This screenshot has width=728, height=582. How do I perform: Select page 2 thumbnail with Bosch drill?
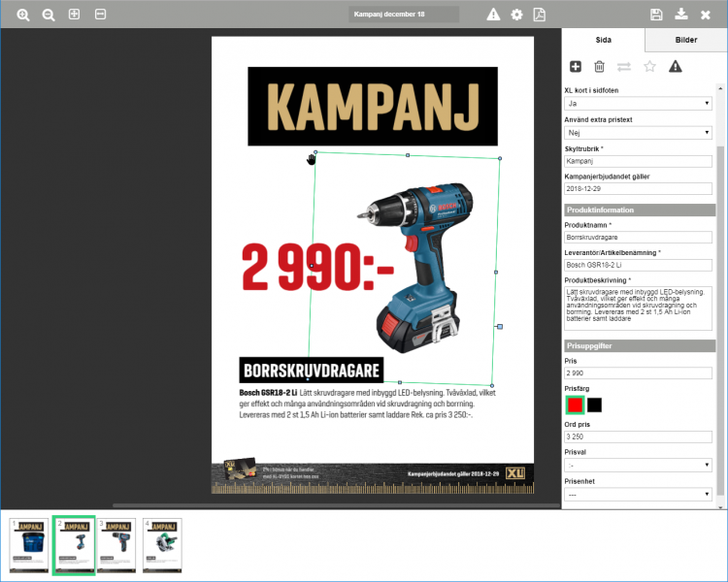(75, 545)
